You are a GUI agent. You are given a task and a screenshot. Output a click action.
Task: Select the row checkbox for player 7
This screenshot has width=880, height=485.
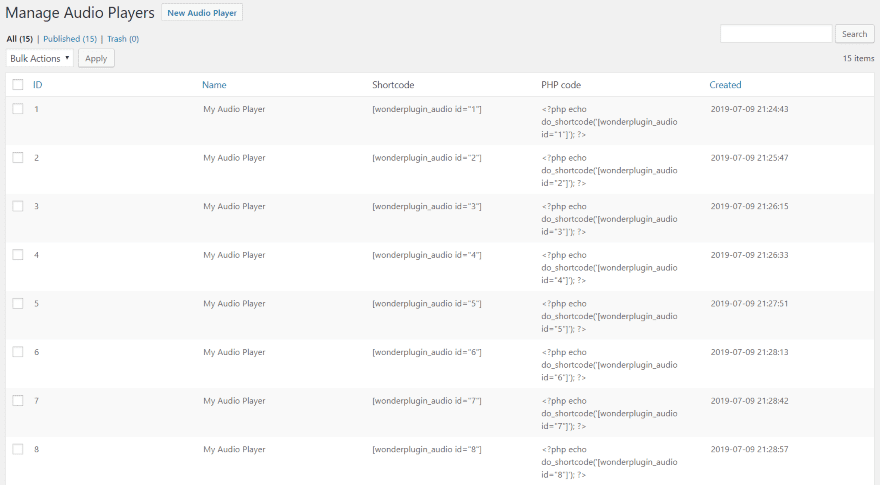pyautogui.click(x=18, y=400)
